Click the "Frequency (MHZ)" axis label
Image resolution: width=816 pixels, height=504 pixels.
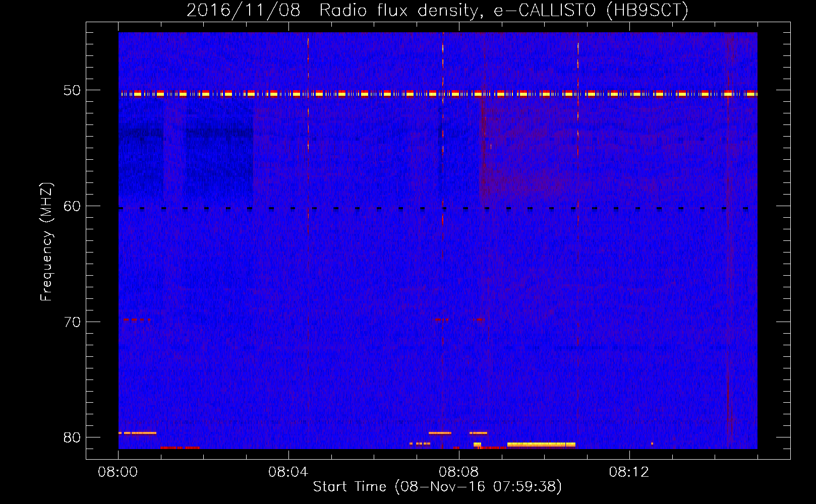(x=46, y=242)
